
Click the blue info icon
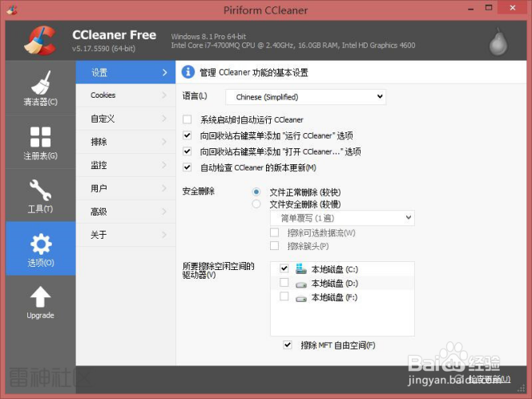click(188, 72)
